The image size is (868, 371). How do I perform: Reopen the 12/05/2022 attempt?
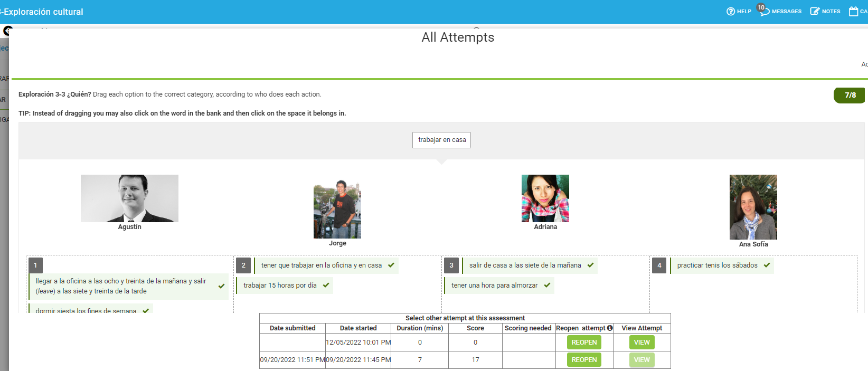click(584, 343)
